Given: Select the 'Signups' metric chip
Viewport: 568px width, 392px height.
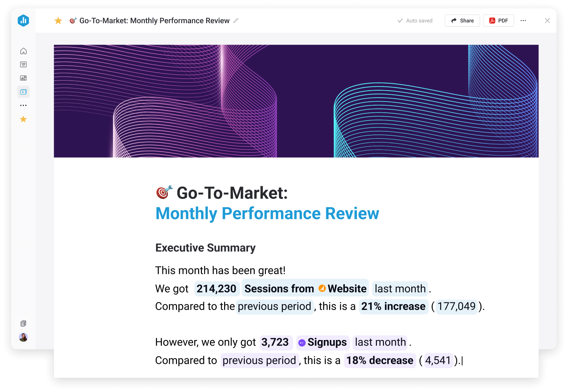Looking at the screenshot, I should pos(322,342).
